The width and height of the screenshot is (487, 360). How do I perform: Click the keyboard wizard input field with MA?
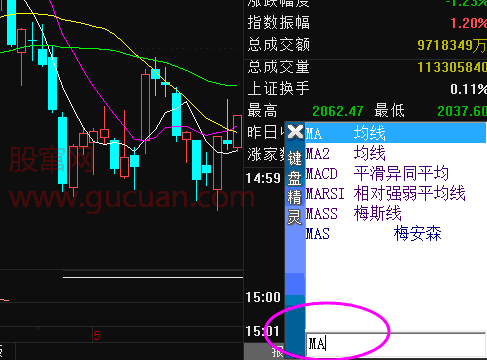[395, 344]
